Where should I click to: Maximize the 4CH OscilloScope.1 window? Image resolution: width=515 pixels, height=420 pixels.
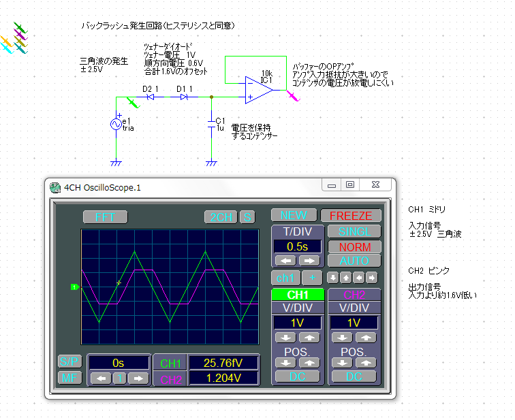[350, 184]
